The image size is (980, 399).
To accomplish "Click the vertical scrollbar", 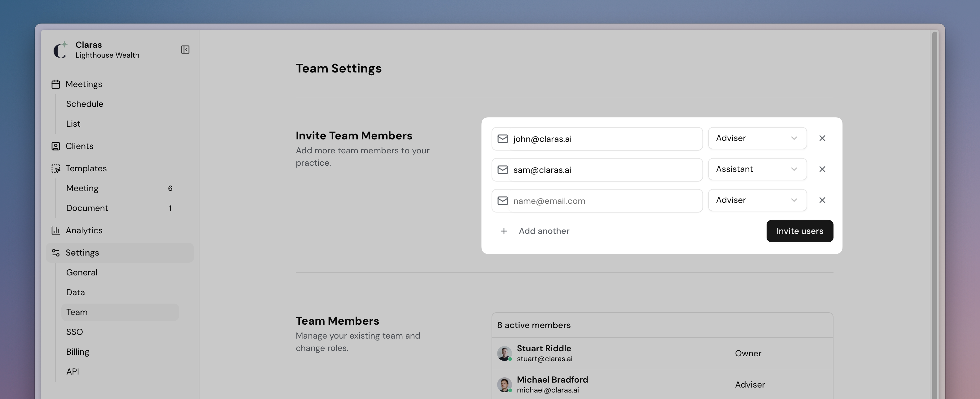I will 934,215.
